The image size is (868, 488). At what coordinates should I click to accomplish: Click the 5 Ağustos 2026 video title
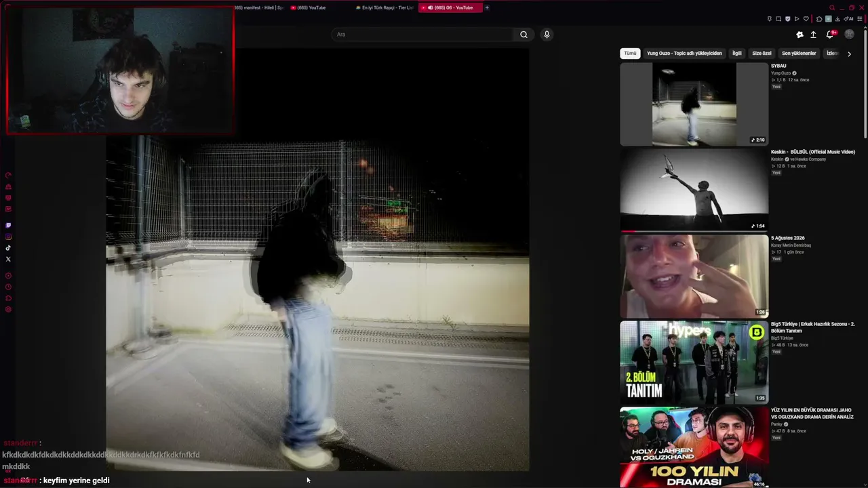788,238
